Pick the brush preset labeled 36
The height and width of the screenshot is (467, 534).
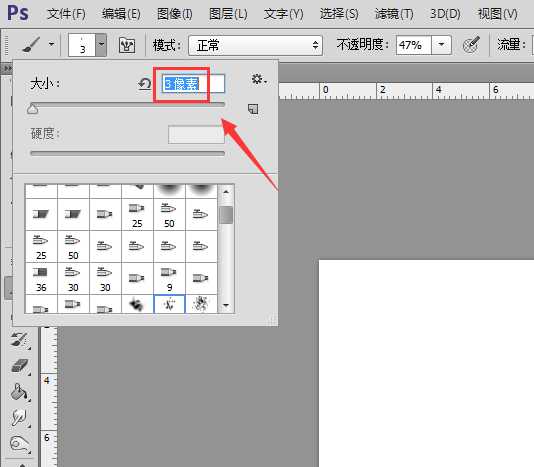click(x=41, y=279)
